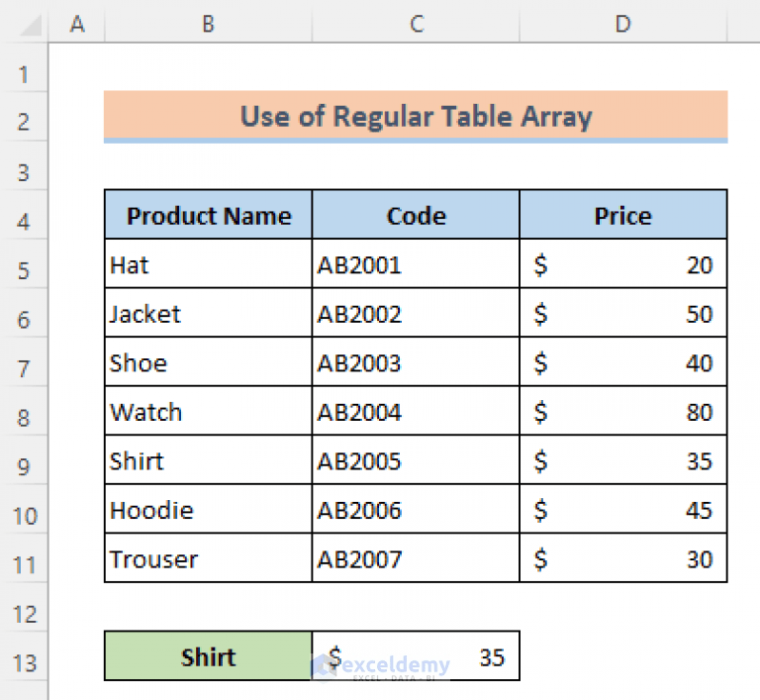
Task: Select column C header
Action: click(x=416, y=24)
